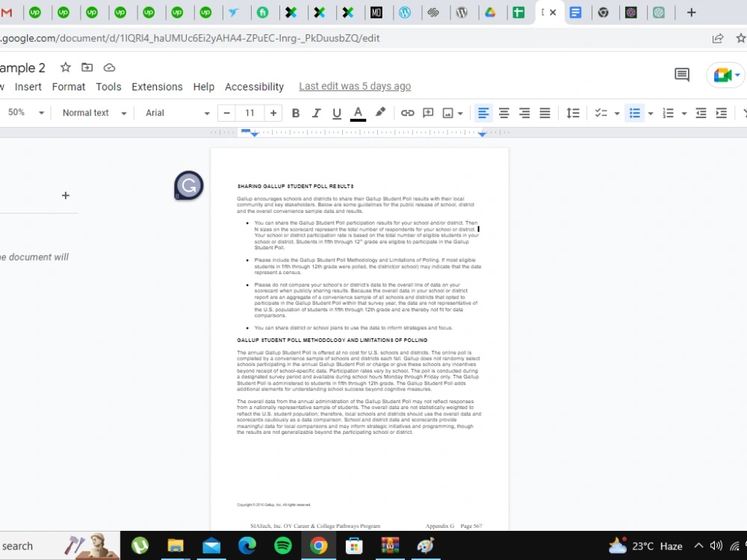Expand the insert image dropdown arrow

pyautogui.click(x=460, y=113)
